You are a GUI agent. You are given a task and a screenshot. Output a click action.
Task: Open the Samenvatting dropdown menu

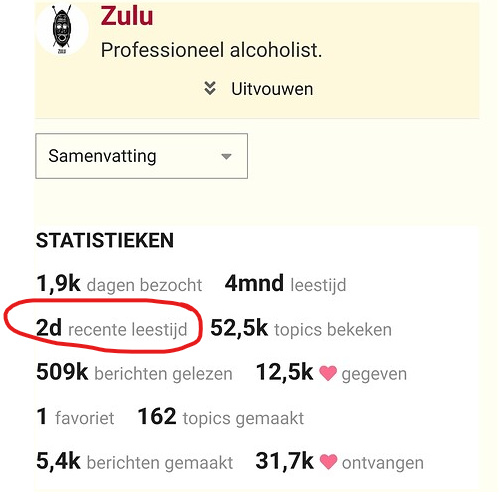141,156
